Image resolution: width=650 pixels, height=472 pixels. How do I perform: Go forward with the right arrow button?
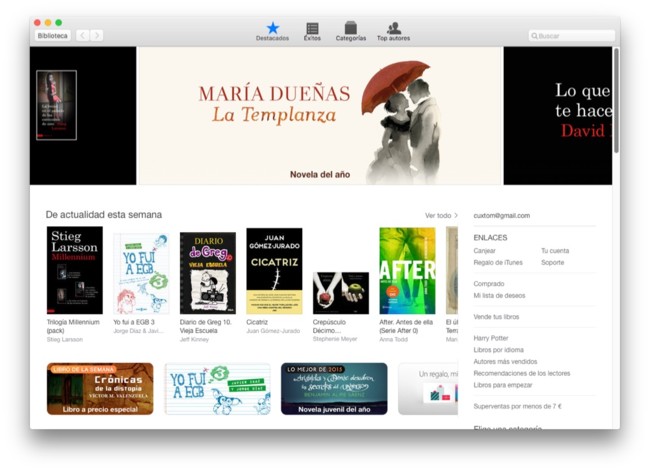(97, 36)
